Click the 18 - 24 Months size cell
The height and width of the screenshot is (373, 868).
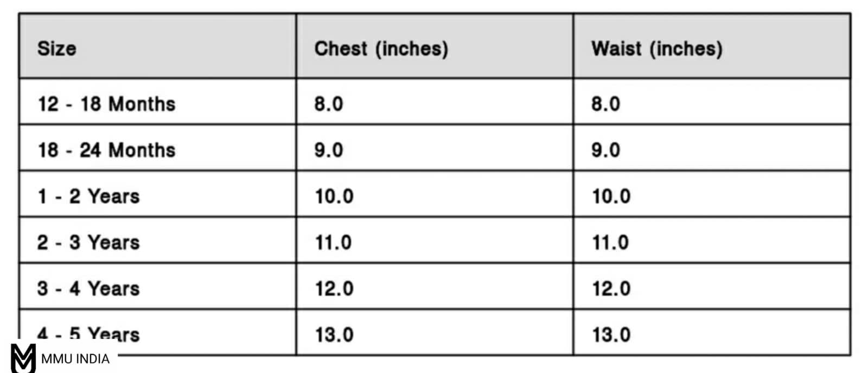pyautogui.click(x=106, y=150)
